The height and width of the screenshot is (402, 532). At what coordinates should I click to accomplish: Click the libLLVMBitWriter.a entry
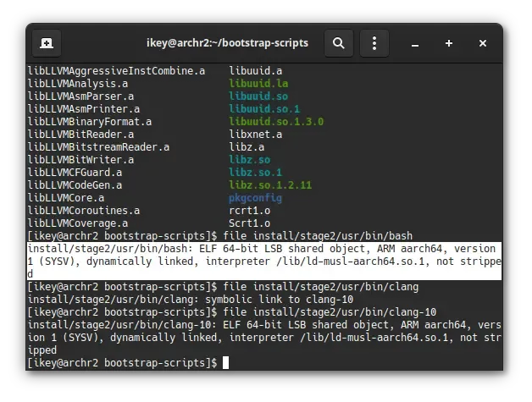(x=80, y=160)
